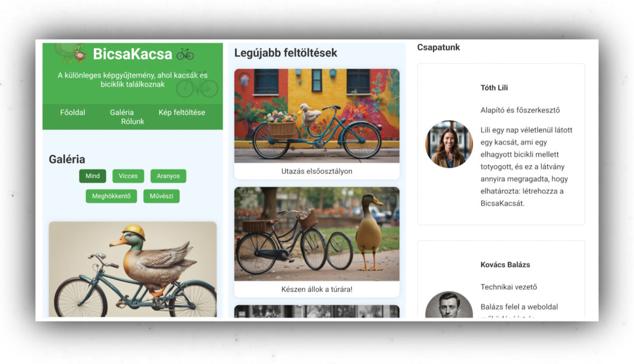
Task: Open the helmeted duck on bicycle picture
Action: [x=133, y=269]
